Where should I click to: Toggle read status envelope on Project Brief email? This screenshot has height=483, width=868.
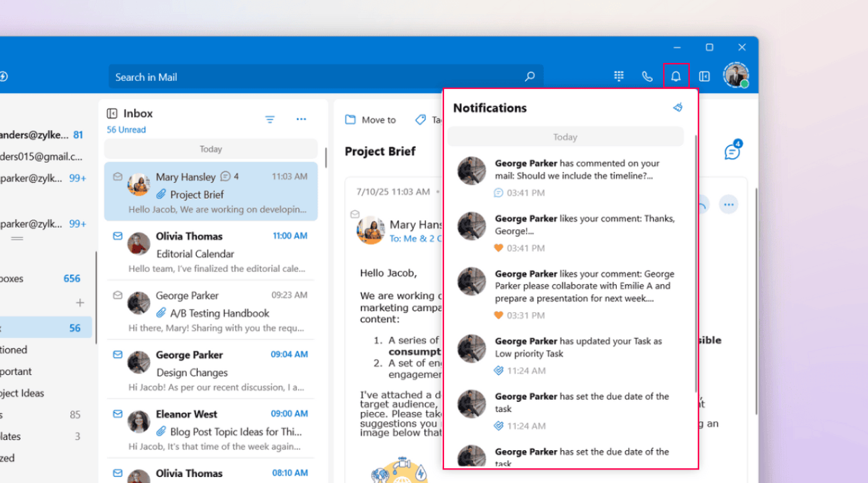tap(118, 177)
